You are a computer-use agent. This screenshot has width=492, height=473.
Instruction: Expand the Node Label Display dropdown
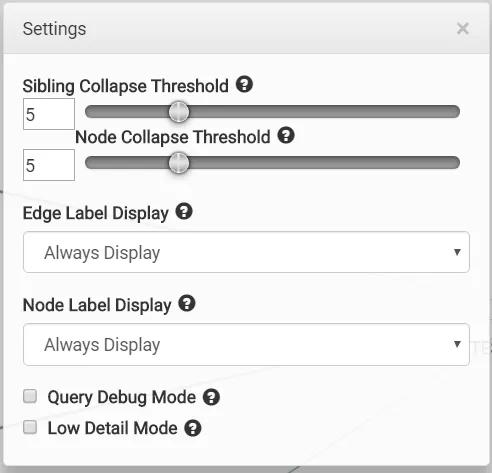click(x=246, y=344)
